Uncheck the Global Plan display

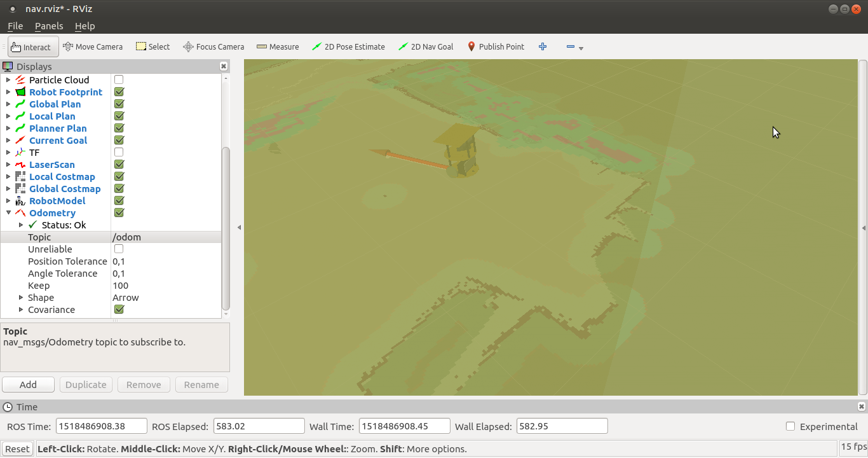[x=119, y=104]
